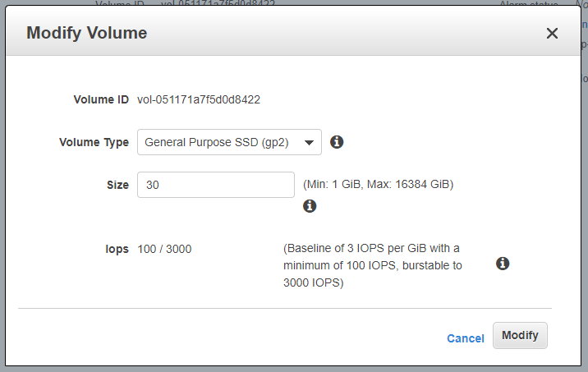This screenshot has height=372, width=588.
Task: Click the Volume ID label in the dialog
Action: click(x=101, y=99)
